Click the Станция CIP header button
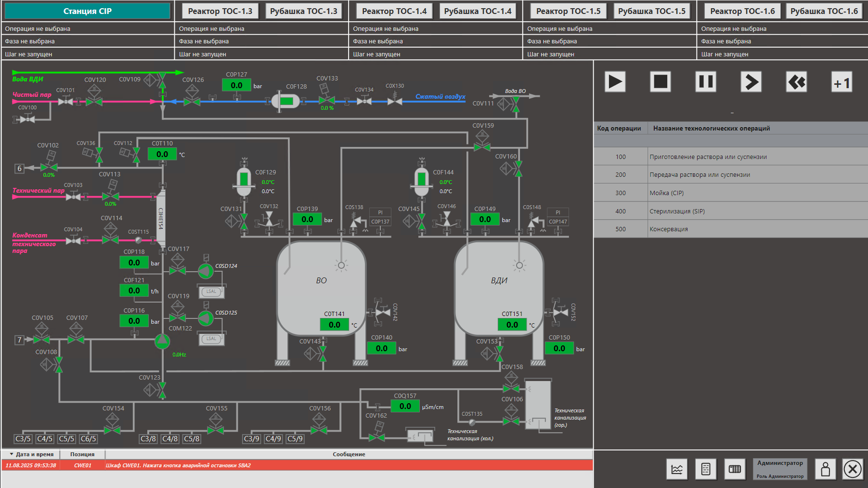Image resolution: width=868 pixels, height=488 pixels. [87, 11]
